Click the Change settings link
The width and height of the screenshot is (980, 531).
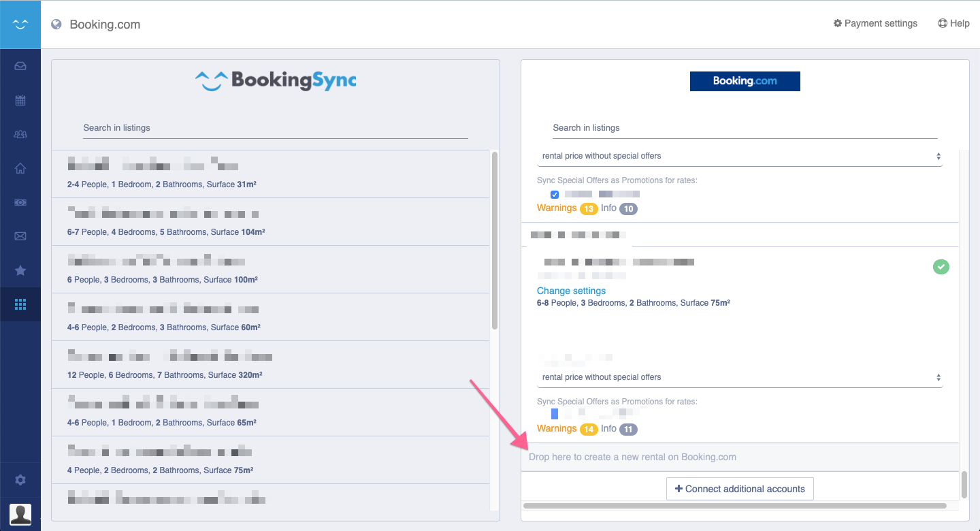(x=571, y=291)
